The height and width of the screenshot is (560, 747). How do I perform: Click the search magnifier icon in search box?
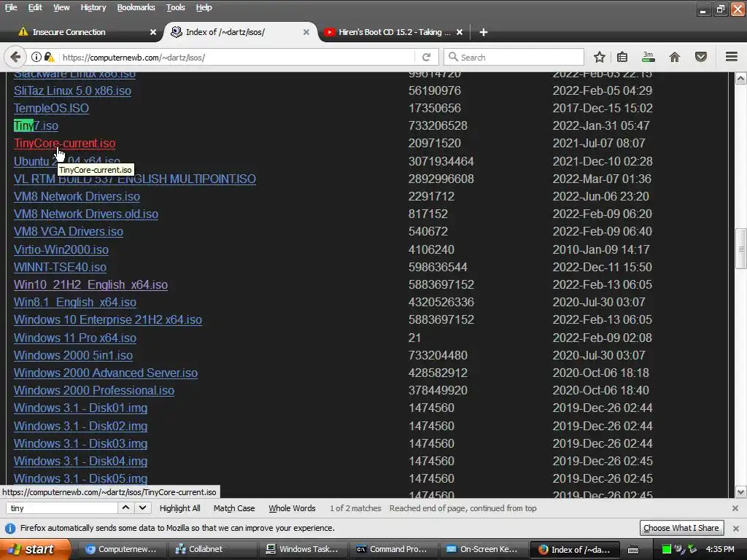click(453, 57)
